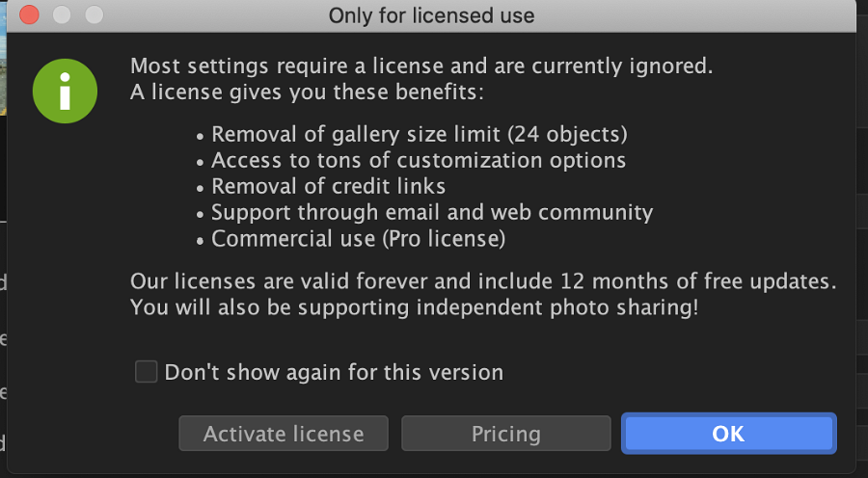Enable the Don't show again checkbox
The width and height of the screenshot is (868, 478).
point(147,372)
